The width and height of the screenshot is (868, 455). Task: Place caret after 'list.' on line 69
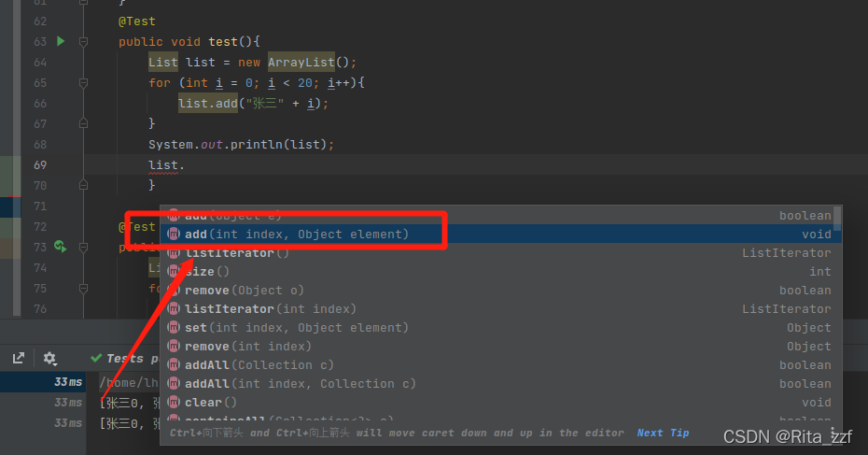[x=185, y=165]
